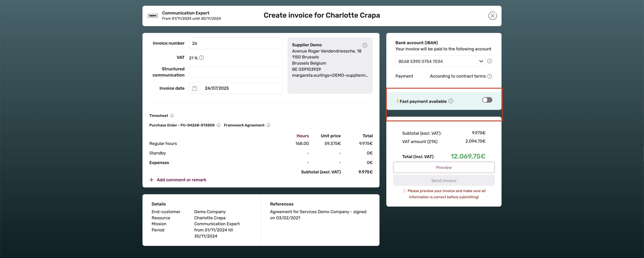Click the plus icon beside Add comment

[151, 180]
